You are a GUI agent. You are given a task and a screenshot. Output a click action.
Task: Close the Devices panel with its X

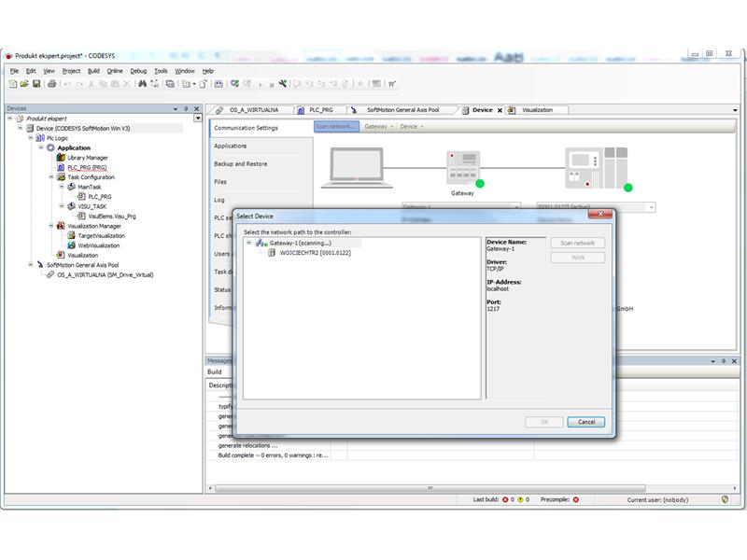coord(196,108)
